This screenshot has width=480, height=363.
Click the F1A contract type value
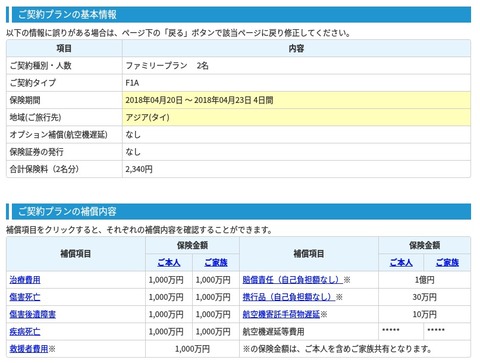point(132,83)
